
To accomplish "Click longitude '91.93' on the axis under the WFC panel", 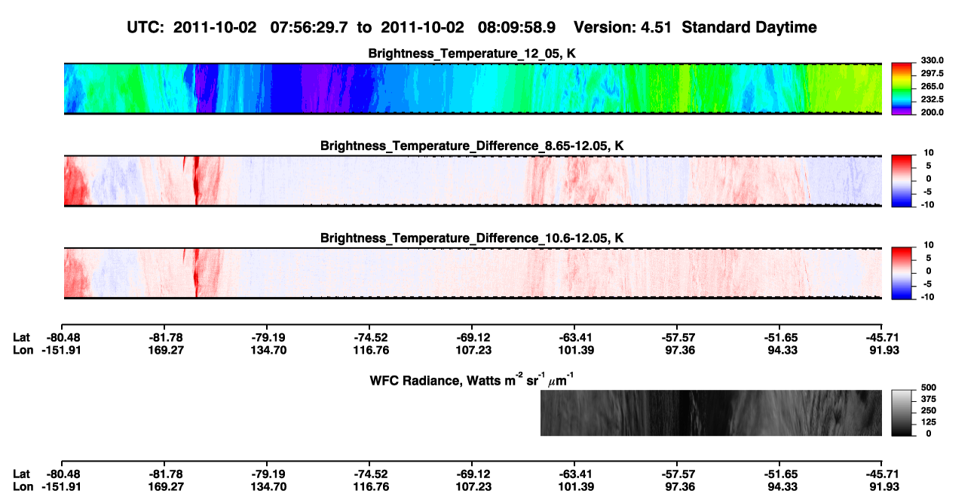I will pos(883,486).
